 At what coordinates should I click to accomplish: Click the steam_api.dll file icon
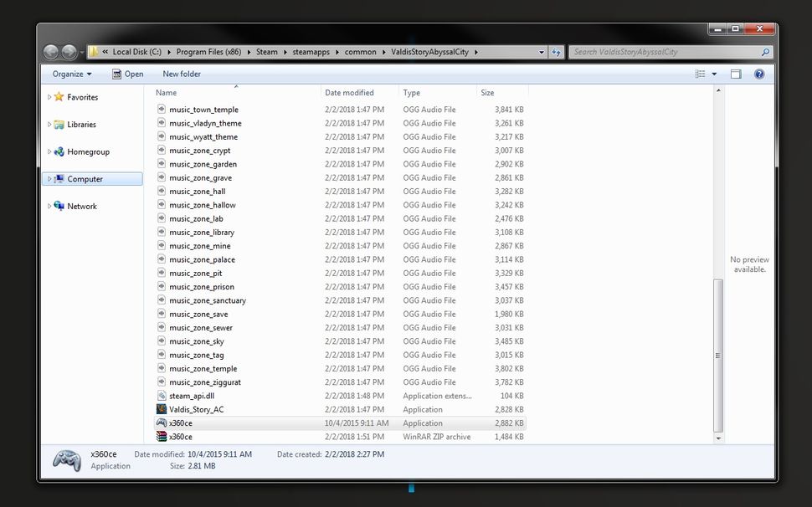[162, 395]
